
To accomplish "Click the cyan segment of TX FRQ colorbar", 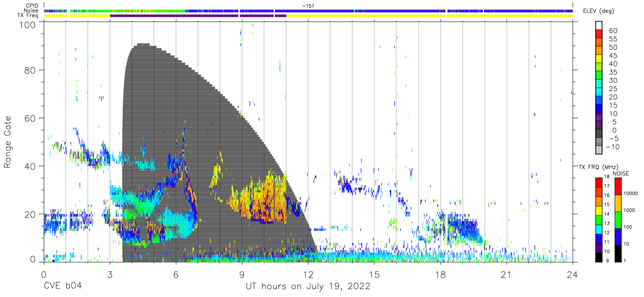I will (x=599, y=229).
